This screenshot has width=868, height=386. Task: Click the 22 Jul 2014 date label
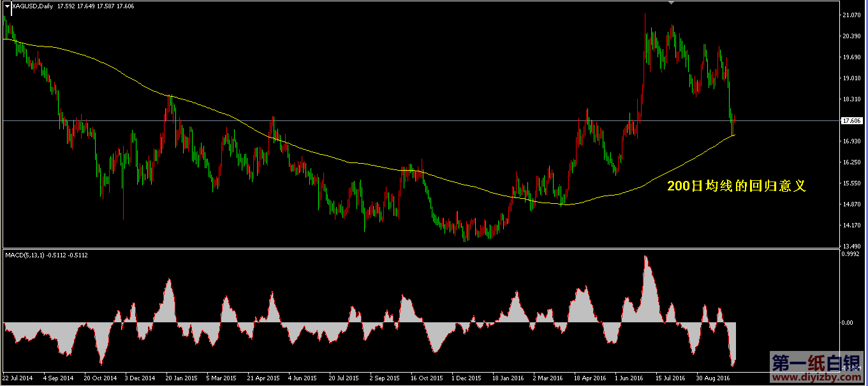point(18,378)
